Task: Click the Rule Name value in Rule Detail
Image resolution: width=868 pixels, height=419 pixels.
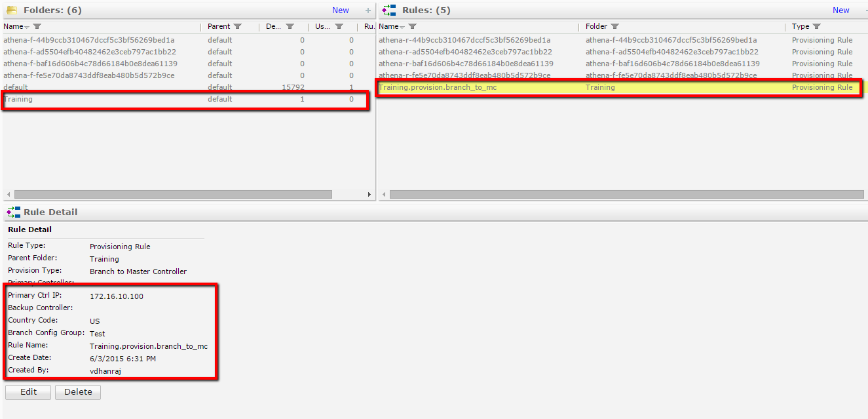Action: tap(149, 346)
